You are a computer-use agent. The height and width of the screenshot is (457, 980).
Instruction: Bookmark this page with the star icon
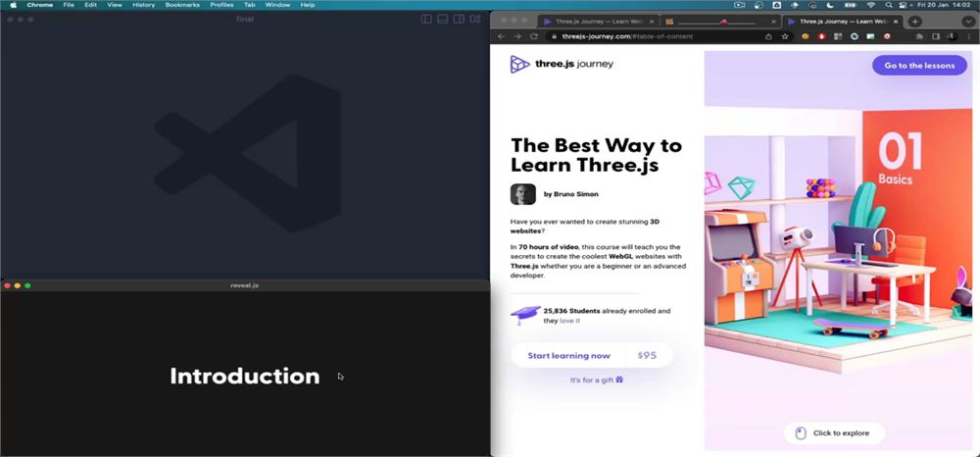pos(785,36)
